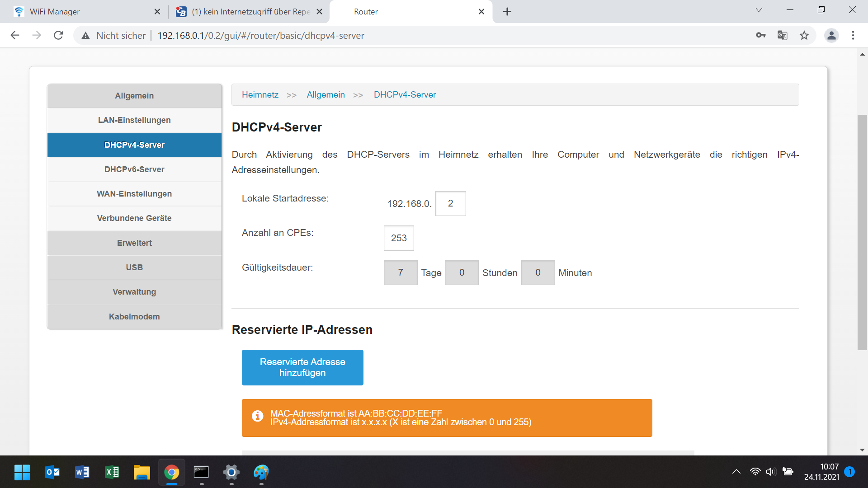
Task: Click the Windows Start button
Action: [22, 472]
